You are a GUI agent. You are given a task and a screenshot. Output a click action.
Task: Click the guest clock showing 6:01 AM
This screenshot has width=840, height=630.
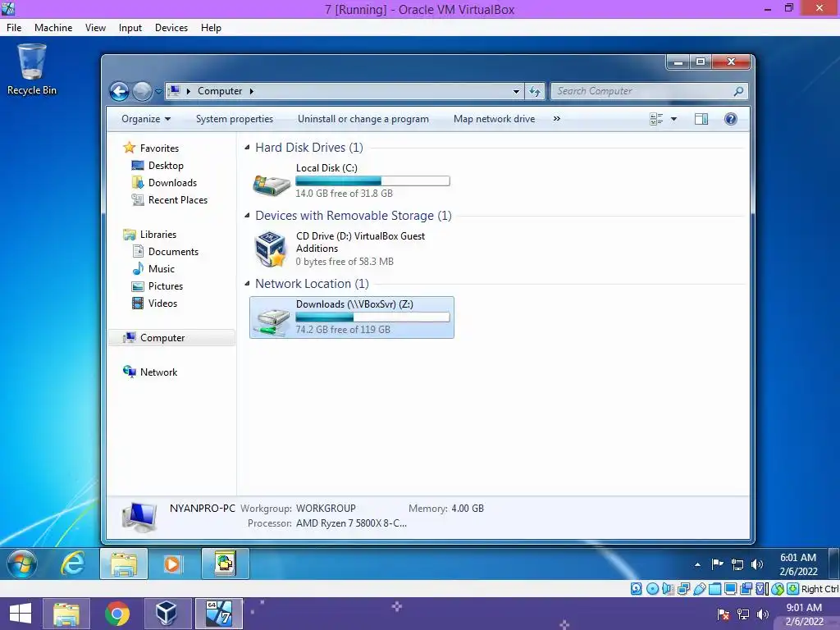[797, 564]
